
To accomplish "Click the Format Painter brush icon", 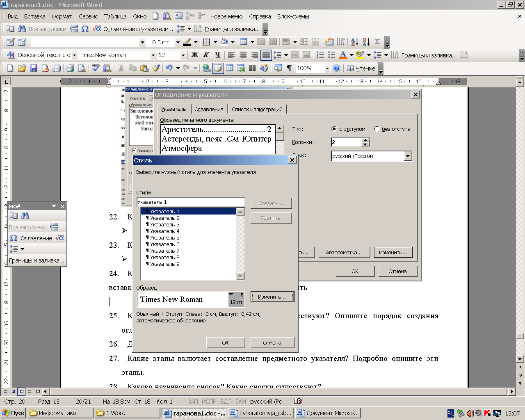I will point(155,68).
